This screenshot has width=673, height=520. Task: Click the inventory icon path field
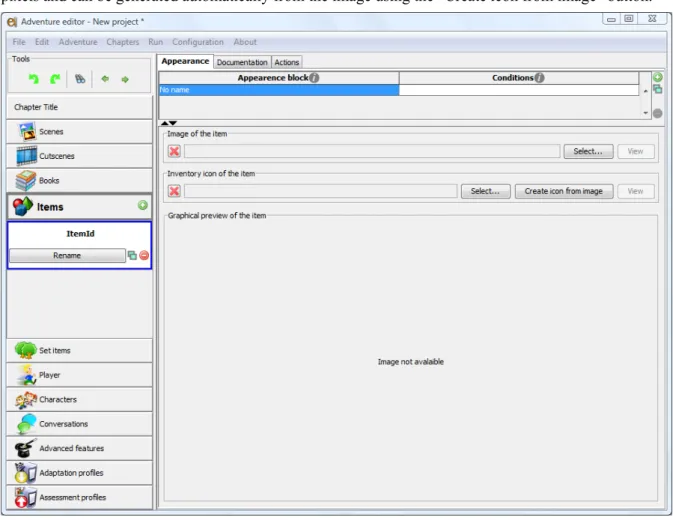[321, 191]
